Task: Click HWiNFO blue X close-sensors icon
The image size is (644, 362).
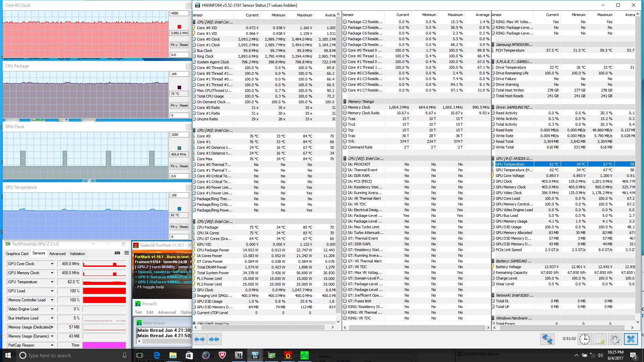Action: tap(631, 339)
